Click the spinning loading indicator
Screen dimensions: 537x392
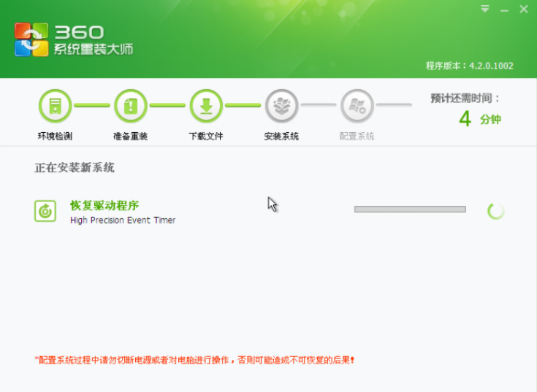click(496, 211)
